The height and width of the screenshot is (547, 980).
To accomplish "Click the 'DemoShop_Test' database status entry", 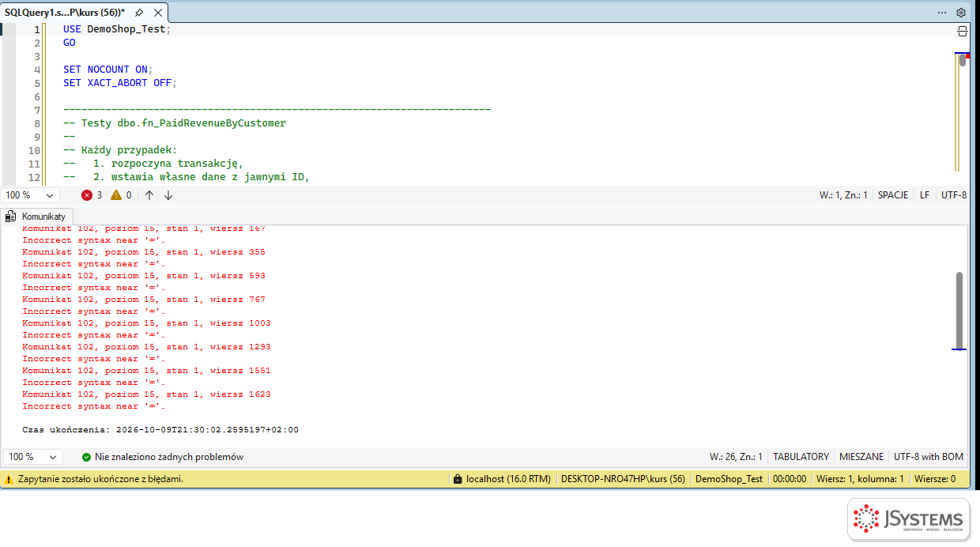I will (729, 479).
